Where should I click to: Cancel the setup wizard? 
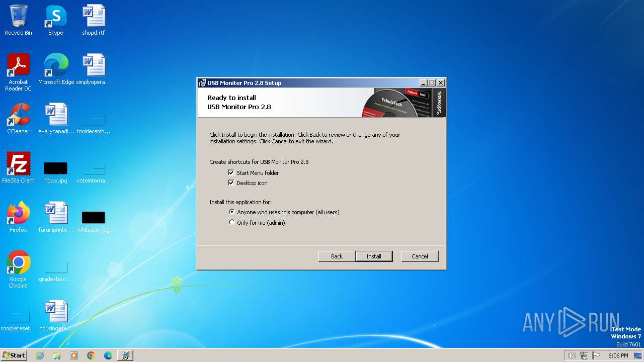point(420,256)
